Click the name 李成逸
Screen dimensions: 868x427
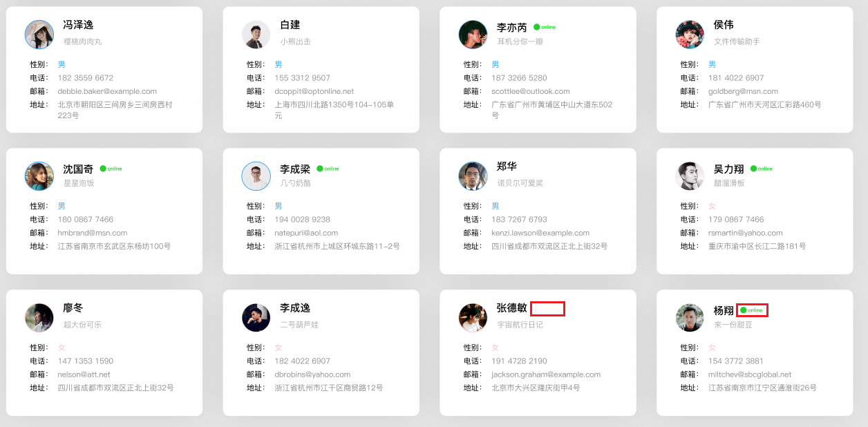click(x=295, y=308)
